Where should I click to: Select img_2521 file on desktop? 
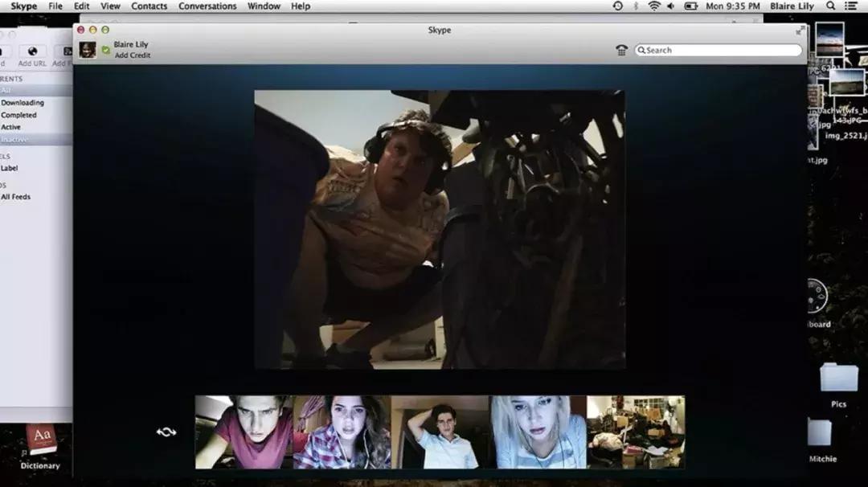(845, 136)
